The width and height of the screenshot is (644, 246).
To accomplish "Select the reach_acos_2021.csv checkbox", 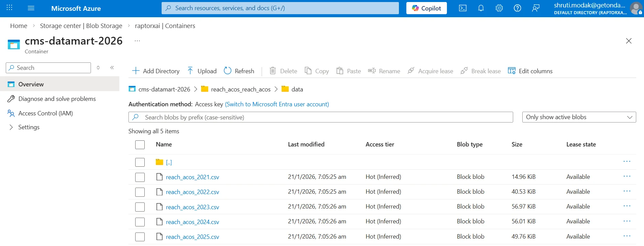I will [x=140, y=177].
